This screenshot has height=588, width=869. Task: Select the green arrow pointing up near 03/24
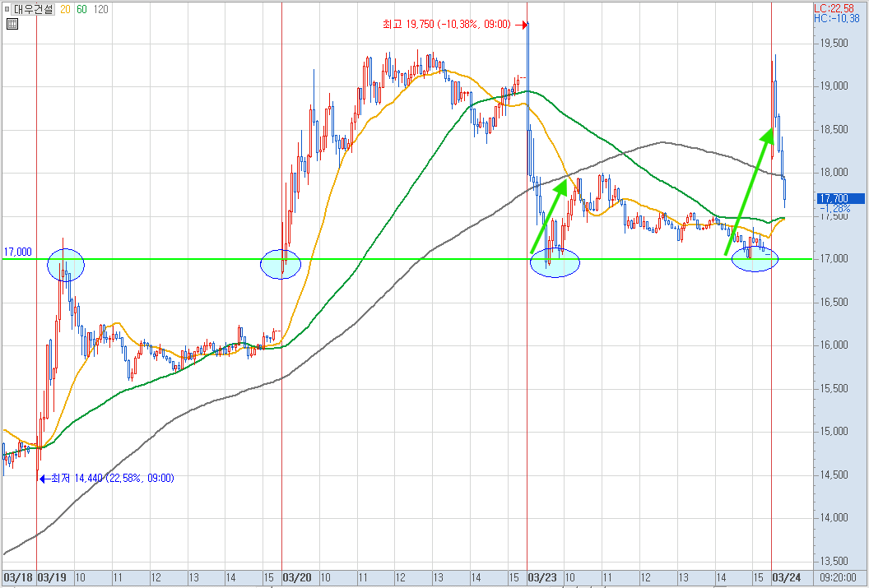(750, 192)
